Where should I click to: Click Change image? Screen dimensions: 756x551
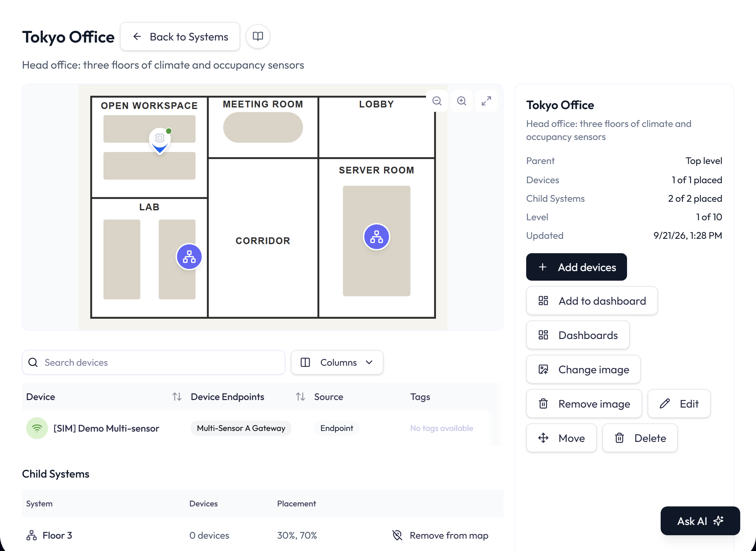[583, 370]
